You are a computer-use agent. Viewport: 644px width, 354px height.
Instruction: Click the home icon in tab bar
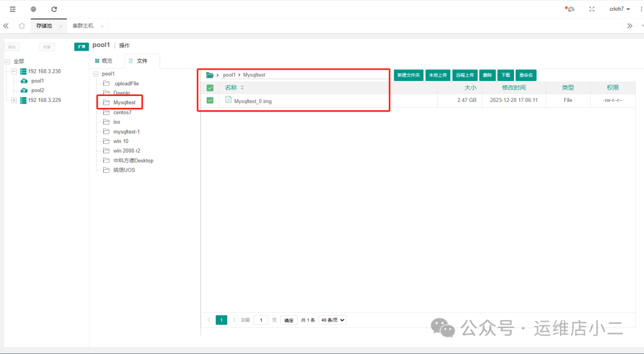point(22,26)
